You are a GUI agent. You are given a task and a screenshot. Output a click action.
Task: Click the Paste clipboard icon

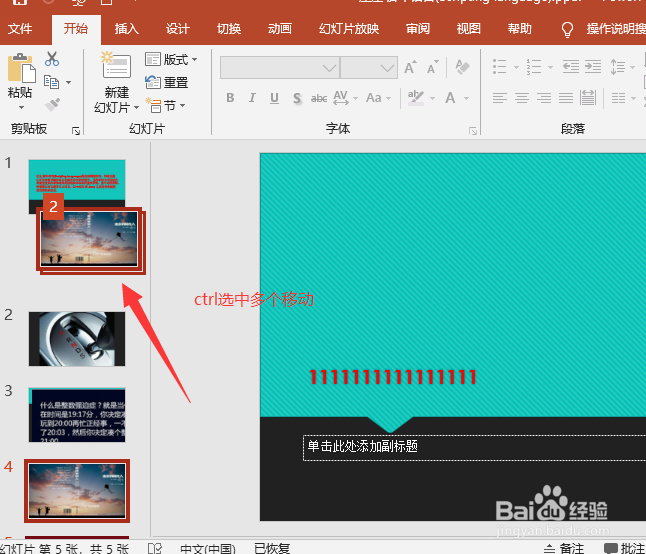(x=21, y=68)
